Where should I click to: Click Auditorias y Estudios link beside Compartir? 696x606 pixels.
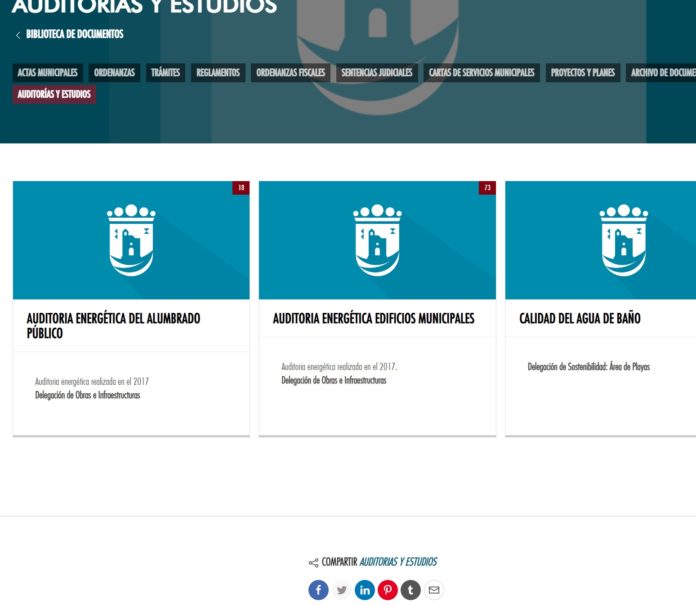coord(398,562)
